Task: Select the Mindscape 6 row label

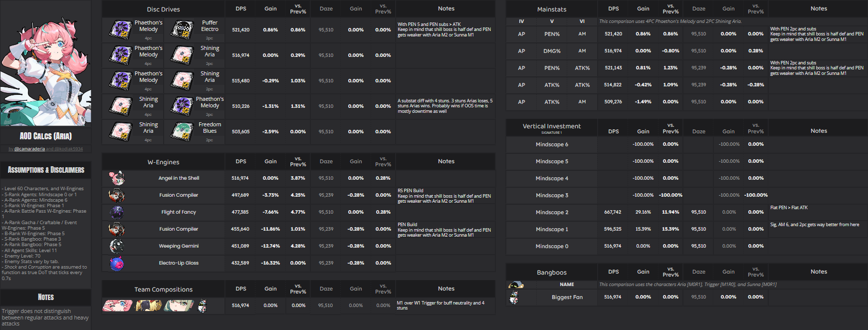Action: pos(552,144)
